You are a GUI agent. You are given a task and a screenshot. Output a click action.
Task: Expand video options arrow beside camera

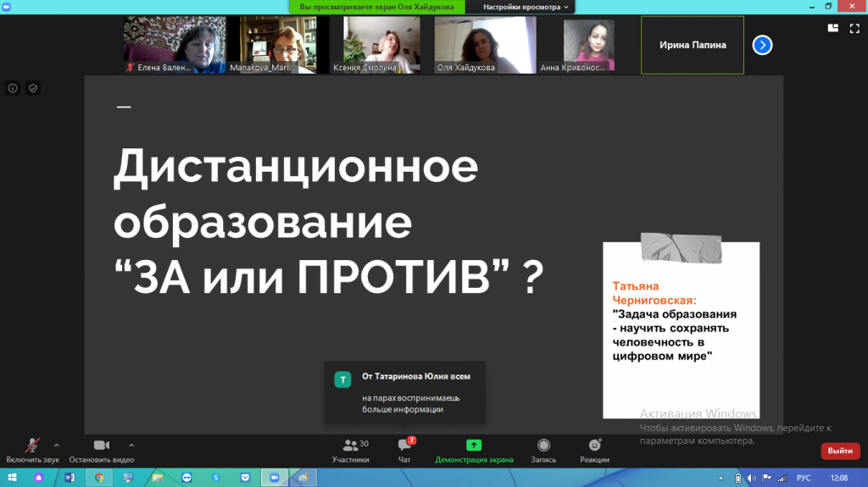131,445
